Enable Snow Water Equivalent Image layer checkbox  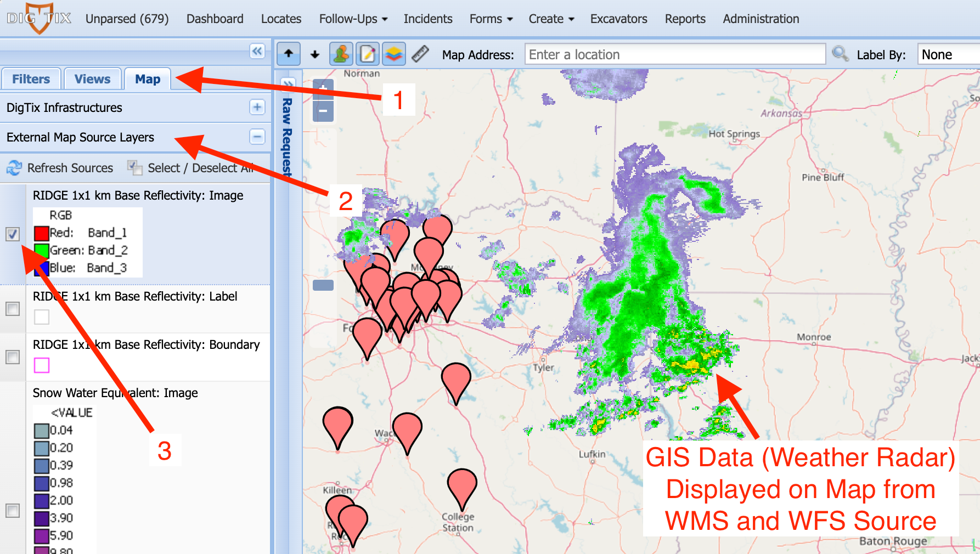pyautogui.click(x=13, y=511)
